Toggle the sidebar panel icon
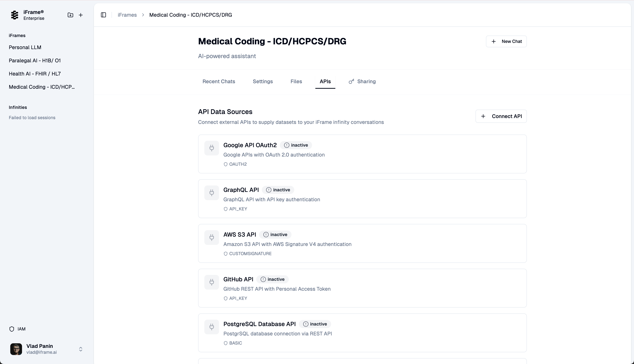 [x=103, y=15]
